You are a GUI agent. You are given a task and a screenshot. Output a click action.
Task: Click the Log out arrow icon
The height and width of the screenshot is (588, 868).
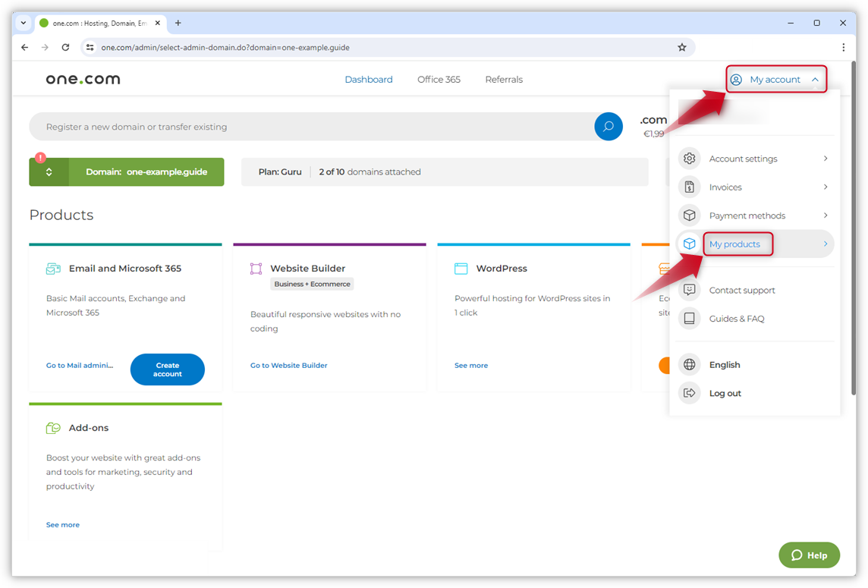[689, 393]
